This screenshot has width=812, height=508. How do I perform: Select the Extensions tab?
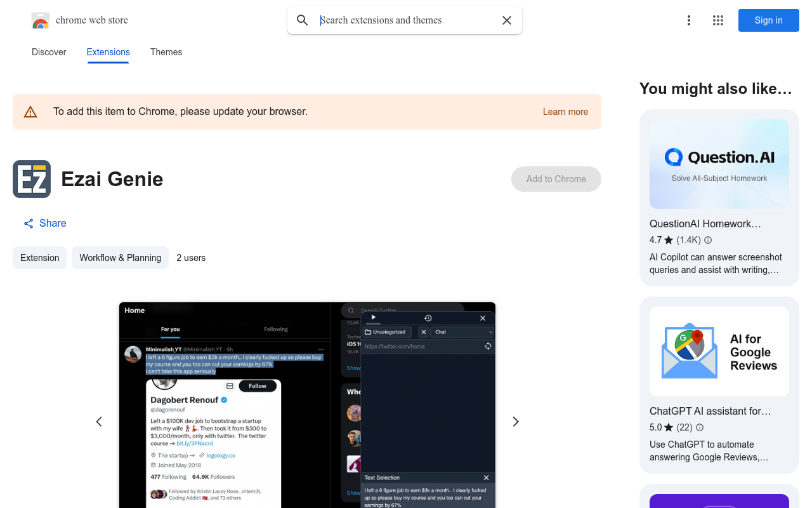pos(108,52)
